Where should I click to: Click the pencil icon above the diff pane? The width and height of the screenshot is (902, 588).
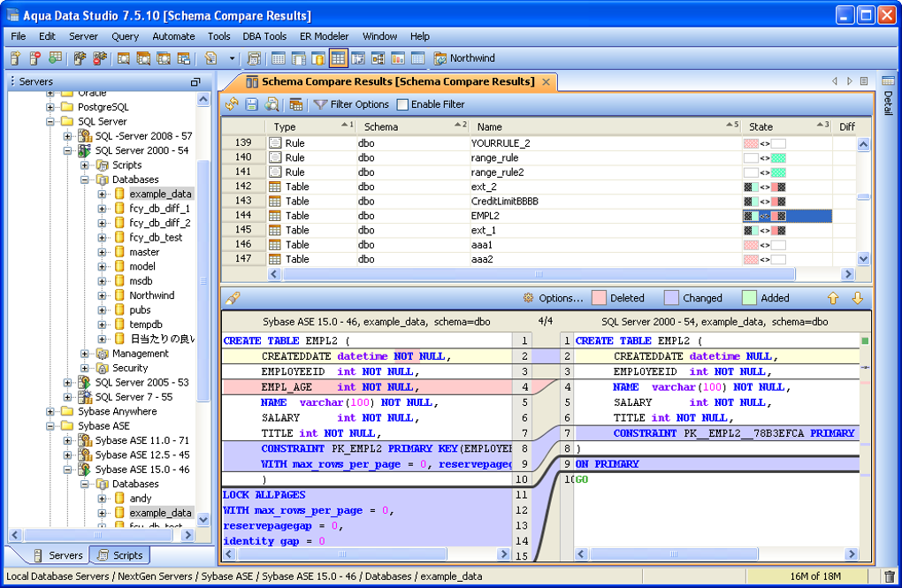pos(233,298)
